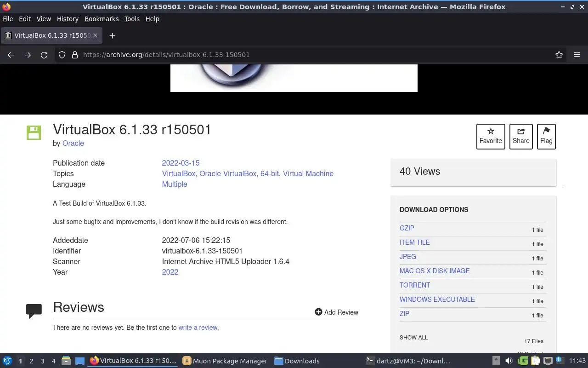
Task: Open the File menu
Action: pos(8,19)
